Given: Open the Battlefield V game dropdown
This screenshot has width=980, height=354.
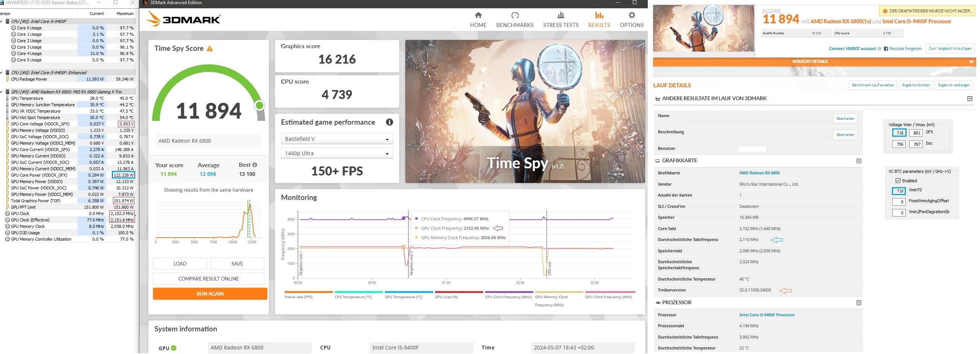Looking at the screenshot, I should pos(337,139).
